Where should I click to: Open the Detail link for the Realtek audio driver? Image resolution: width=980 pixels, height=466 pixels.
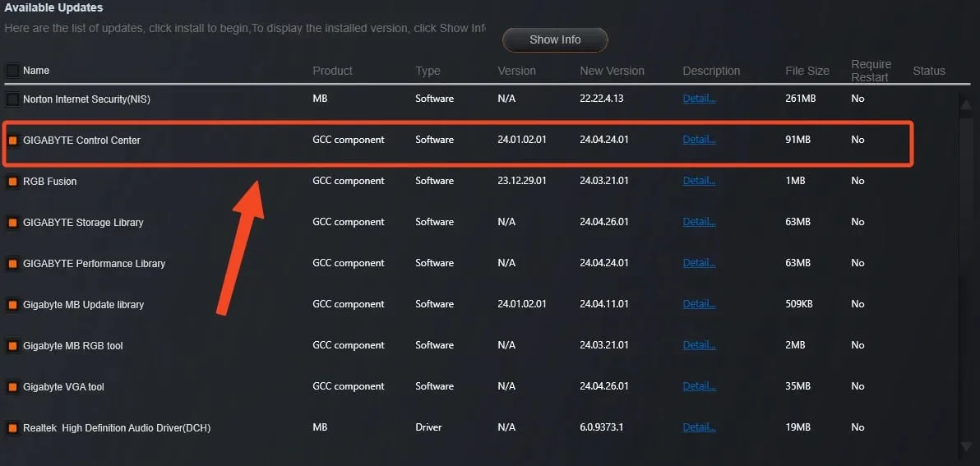click(699, 427)
